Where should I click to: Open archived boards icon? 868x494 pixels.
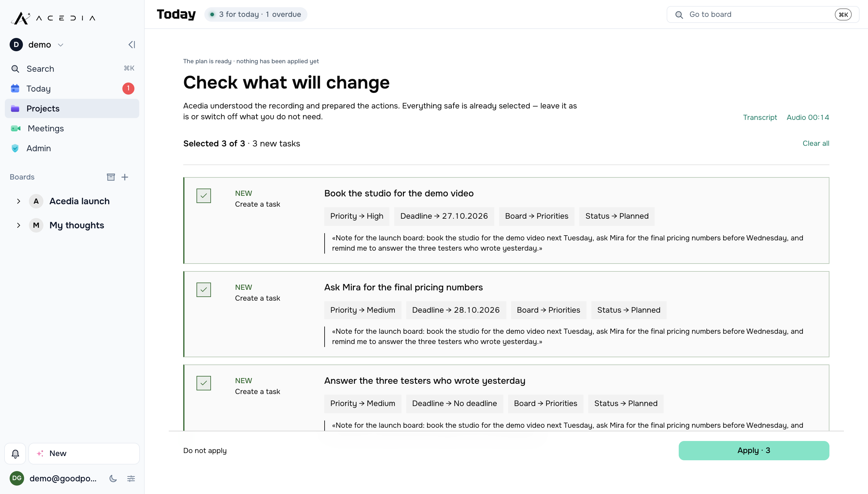tap(111, 177)
